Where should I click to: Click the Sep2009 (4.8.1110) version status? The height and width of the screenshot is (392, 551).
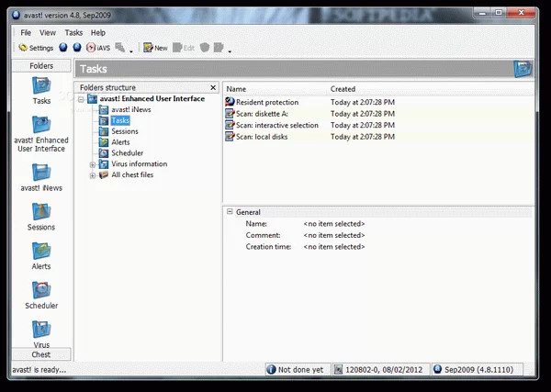(x=477, y=370)
